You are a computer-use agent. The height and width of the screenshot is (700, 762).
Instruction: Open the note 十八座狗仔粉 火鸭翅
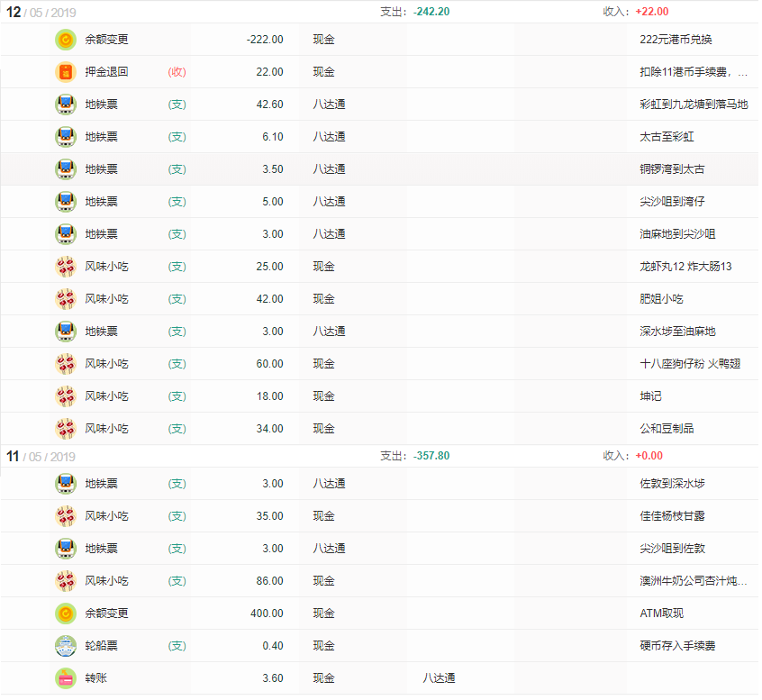690,364
